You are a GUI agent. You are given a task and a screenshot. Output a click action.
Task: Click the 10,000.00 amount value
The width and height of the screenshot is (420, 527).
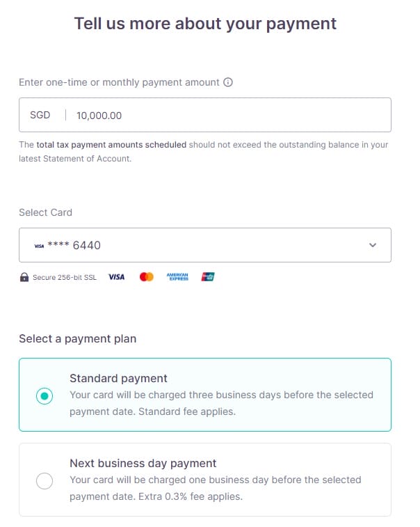[x=99, y=116]
